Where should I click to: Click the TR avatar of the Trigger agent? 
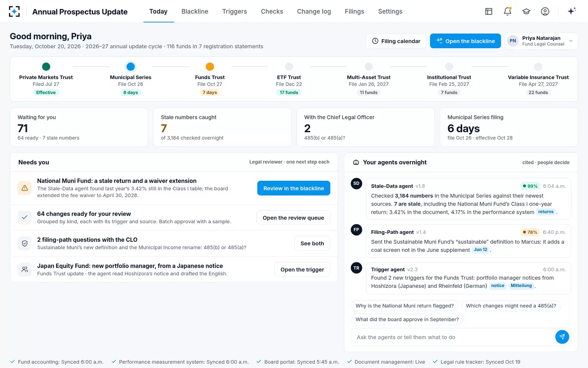point(356,268)
